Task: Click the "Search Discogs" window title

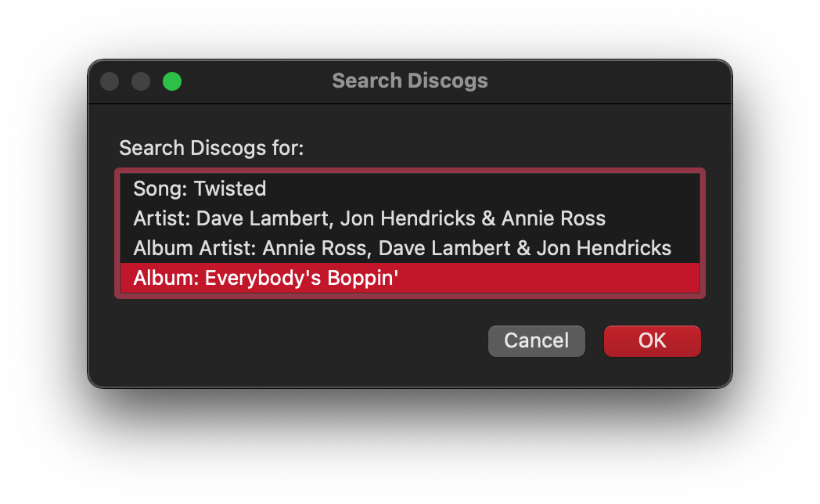Action: (409, 81)
